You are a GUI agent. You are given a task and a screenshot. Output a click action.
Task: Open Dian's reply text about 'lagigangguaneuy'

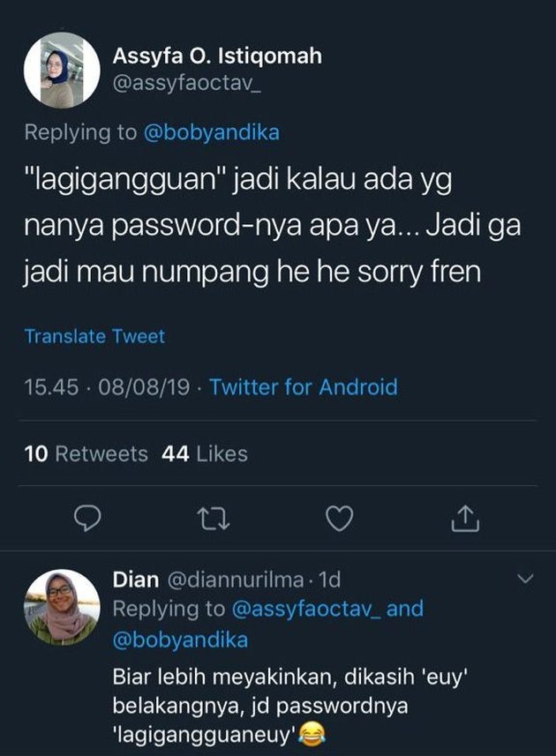290,706
